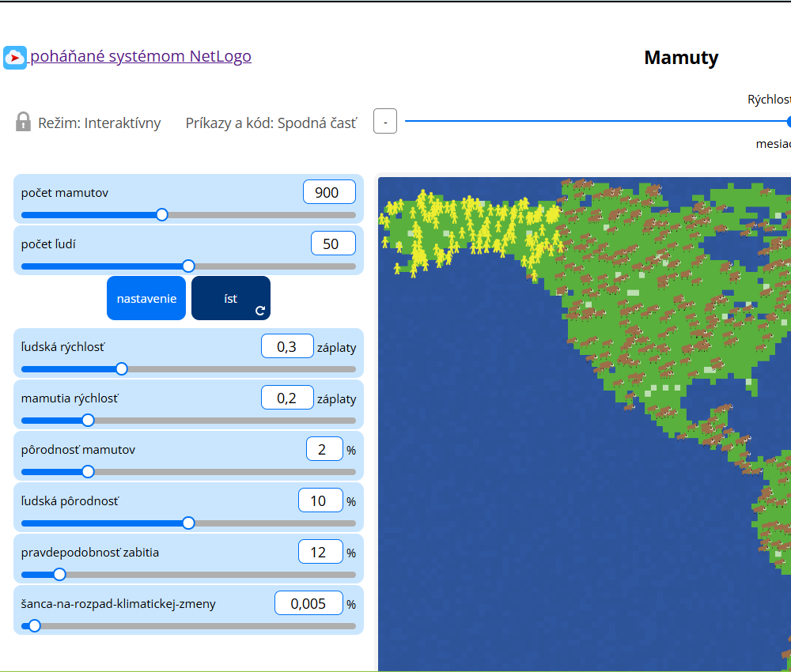Edit the ľudská pôrodnosť value 10
The height and width of the screenshot is (672, 791).
pos(320,500)
